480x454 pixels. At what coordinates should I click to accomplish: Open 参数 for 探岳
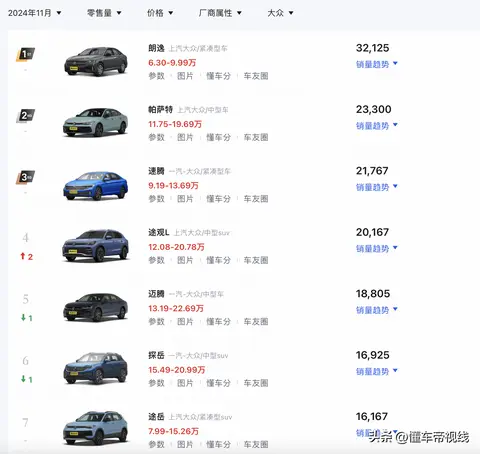tap(157, 383)
